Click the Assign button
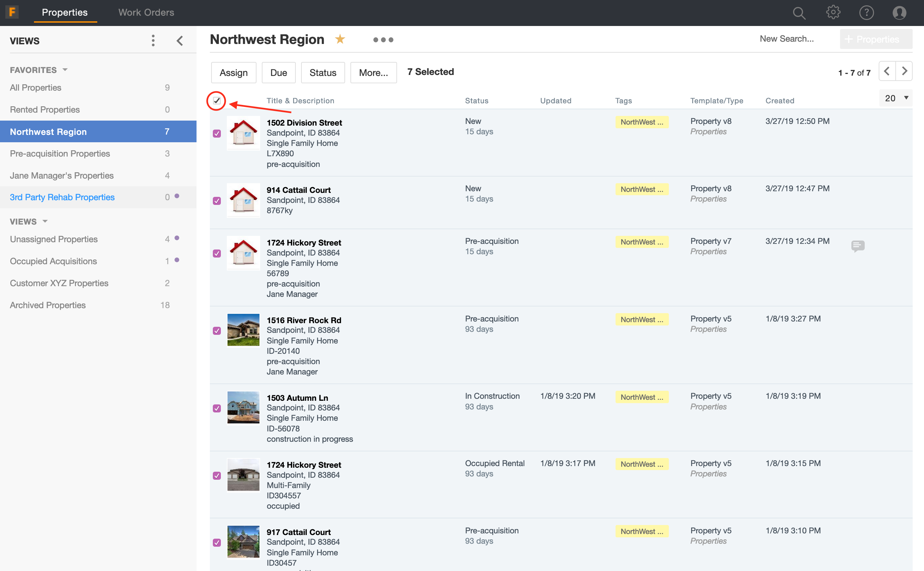The image size is (924, 571). [x=233, y=73]
